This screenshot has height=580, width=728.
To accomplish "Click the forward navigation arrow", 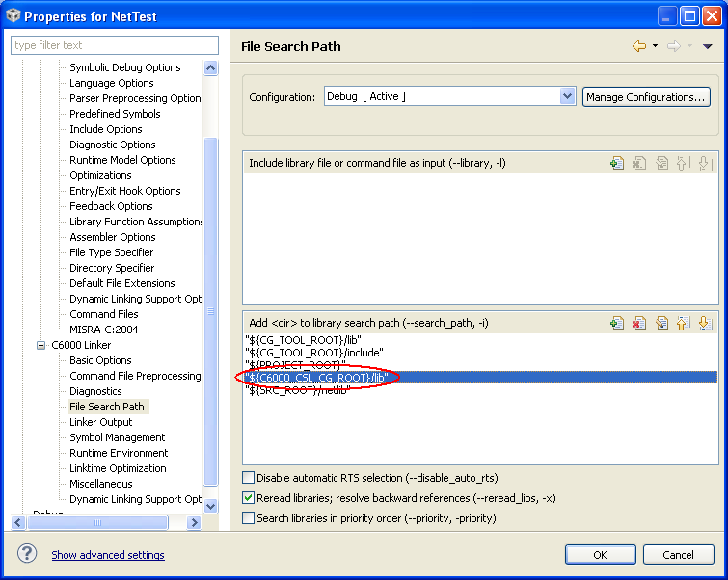I will [x=673, y=46].
